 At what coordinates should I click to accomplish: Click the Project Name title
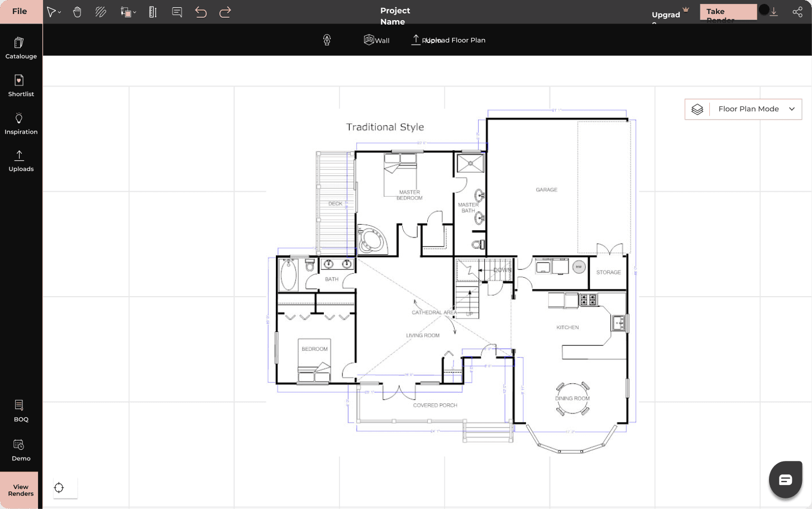point(395,16)
